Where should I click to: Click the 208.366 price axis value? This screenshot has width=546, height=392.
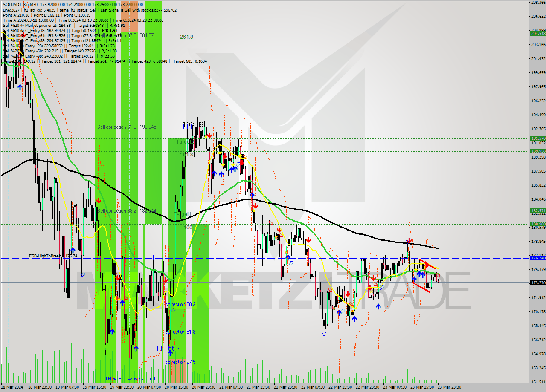coord(538,2)
